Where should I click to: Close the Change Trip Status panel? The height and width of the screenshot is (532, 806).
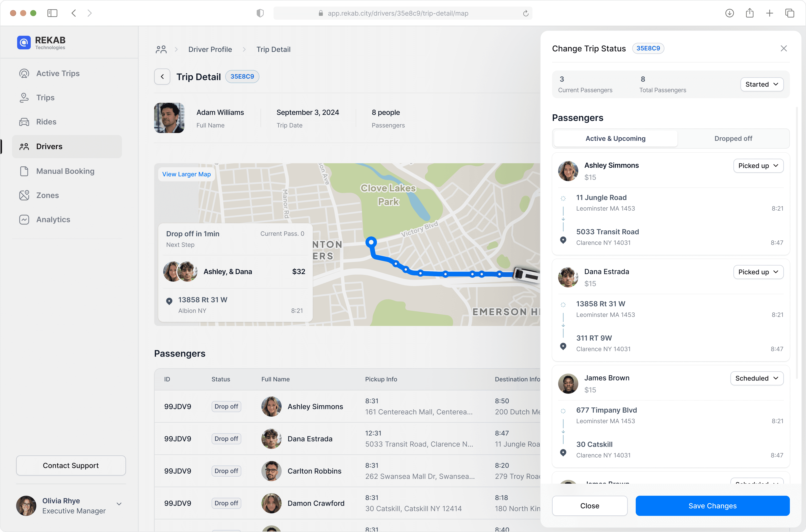[784, 49]
